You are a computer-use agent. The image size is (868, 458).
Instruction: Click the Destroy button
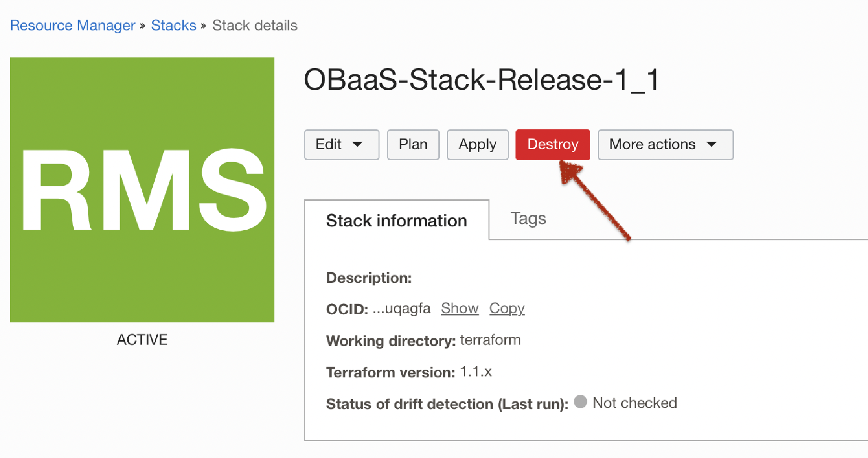(x=553, y=144)
